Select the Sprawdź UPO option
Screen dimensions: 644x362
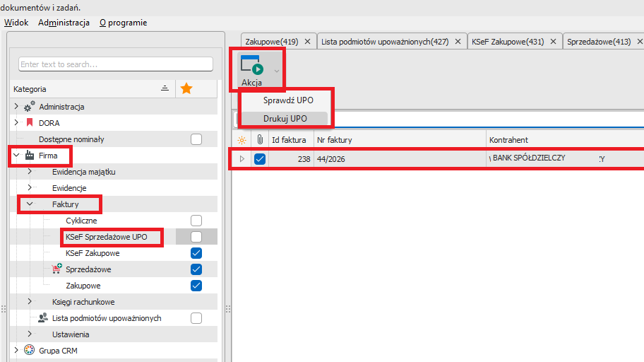point(287,100)
